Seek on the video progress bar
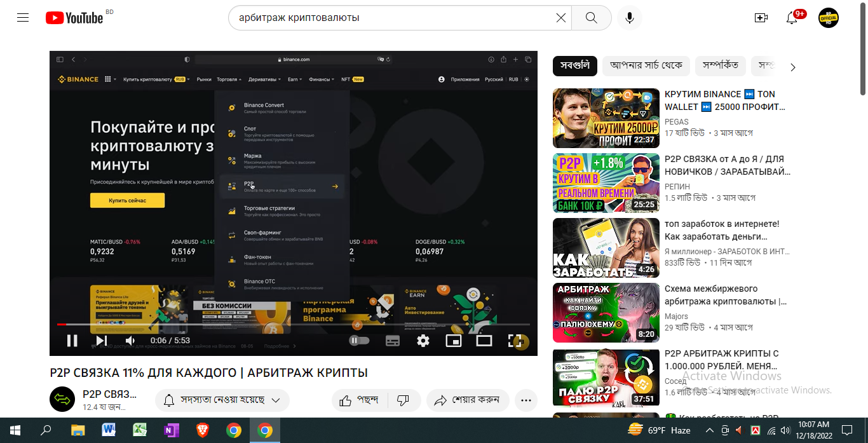The height and width of the screenshot is (443, 868). (x=294, y=324)
